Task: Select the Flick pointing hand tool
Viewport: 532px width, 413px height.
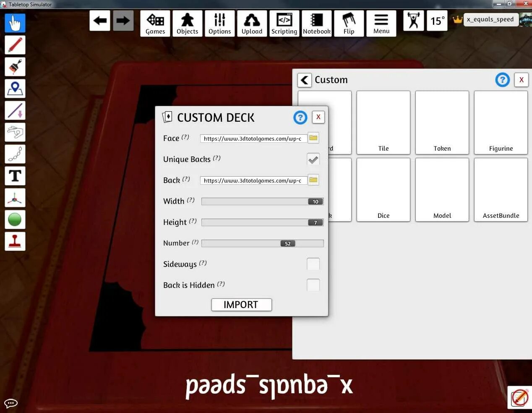Action: pyautogui.click(x=15, y=132)
